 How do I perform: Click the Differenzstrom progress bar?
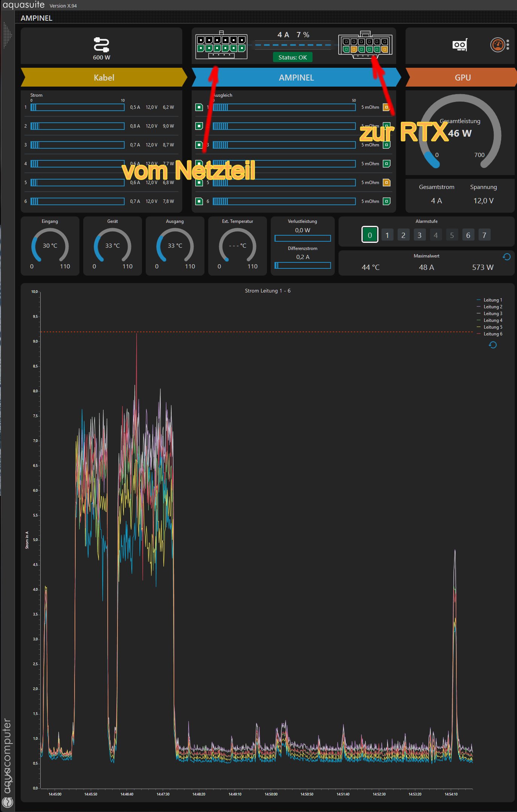(x=303, y=265)
